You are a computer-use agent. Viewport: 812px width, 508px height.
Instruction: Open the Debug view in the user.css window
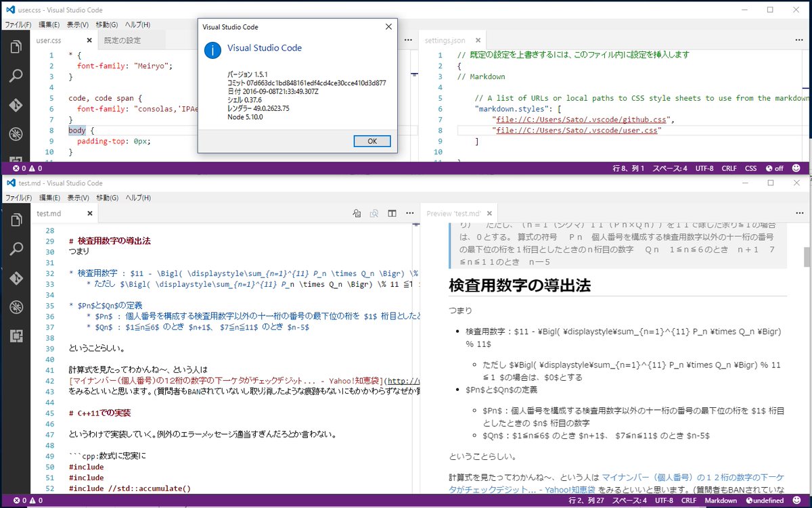pos(15,134)
